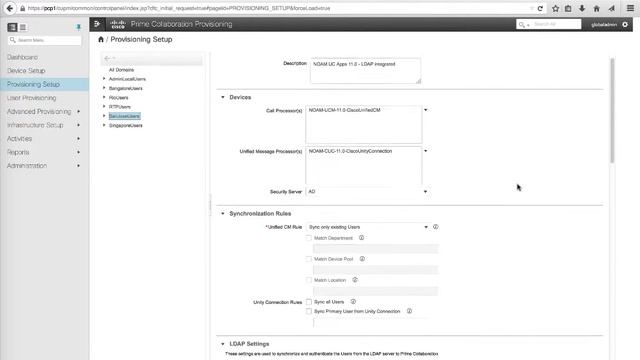Show info for Sync Primary User option

click(409, 311)
